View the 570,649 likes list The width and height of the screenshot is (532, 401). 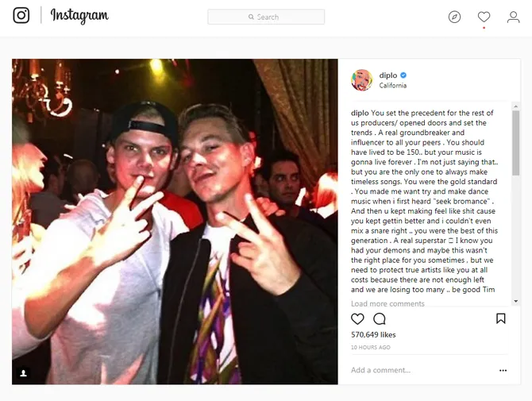[373, 335]
